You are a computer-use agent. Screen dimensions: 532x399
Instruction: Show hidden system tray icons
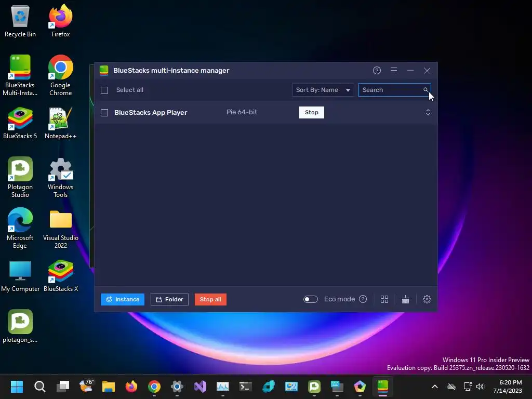click(x=435, y=387)
